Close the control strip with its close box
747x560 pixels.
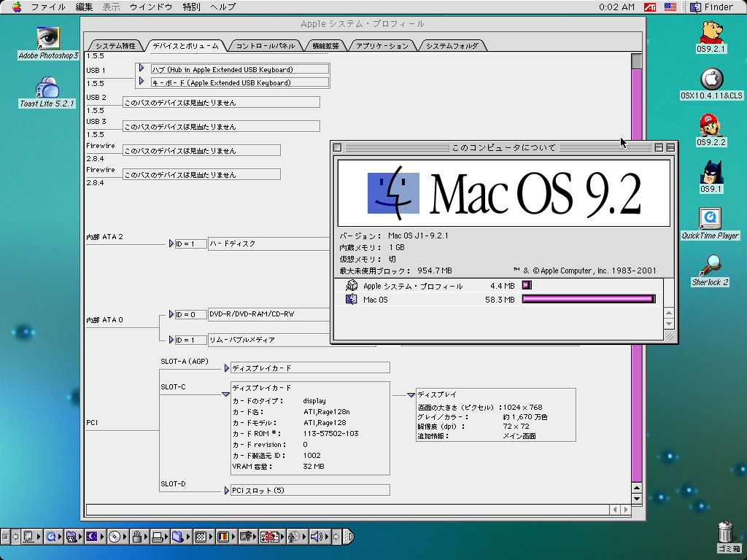[5, 537]
